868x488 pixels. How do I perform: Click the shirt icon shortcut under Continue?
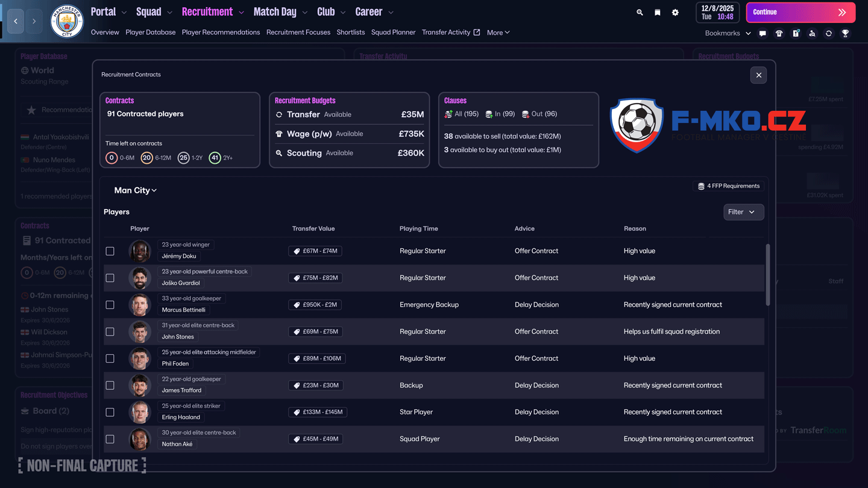coord(779,34)
